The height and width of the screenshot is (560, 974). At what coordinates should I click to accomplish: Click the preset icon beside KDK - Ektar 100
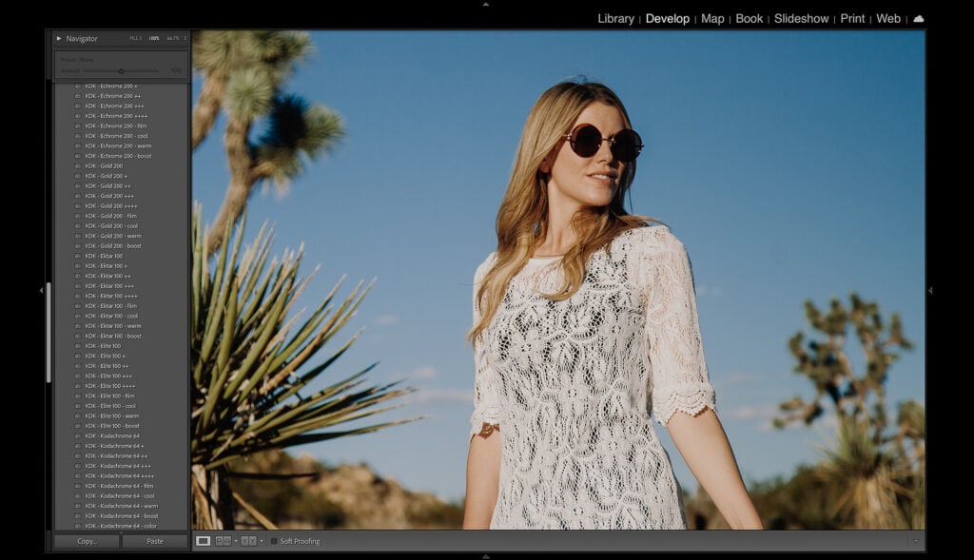click(76, 255)
